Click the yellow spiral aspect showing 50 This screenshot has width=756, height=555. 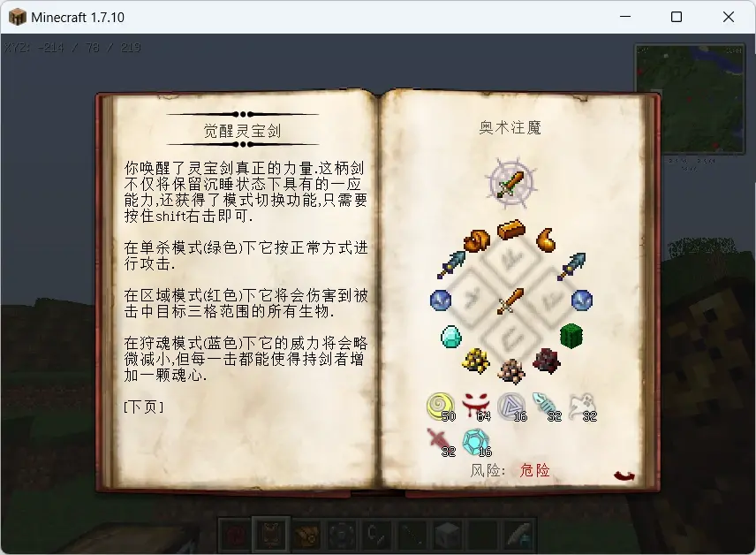point(440,406)
